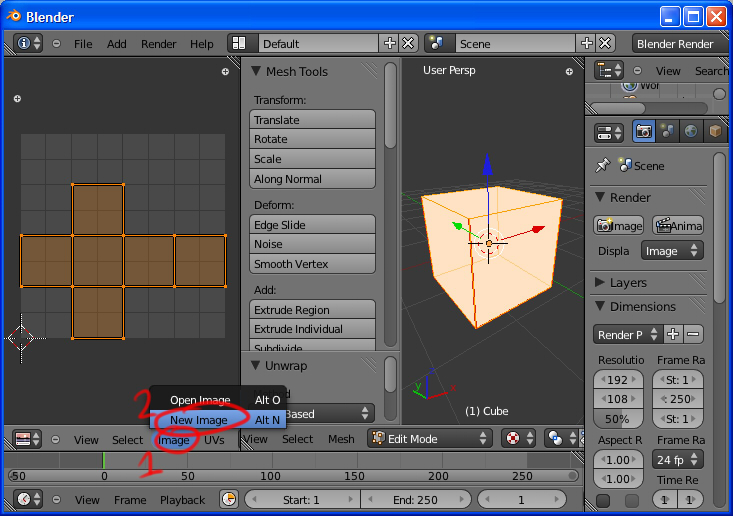Open the Render properties tab (camera icon)

point(644,131)
